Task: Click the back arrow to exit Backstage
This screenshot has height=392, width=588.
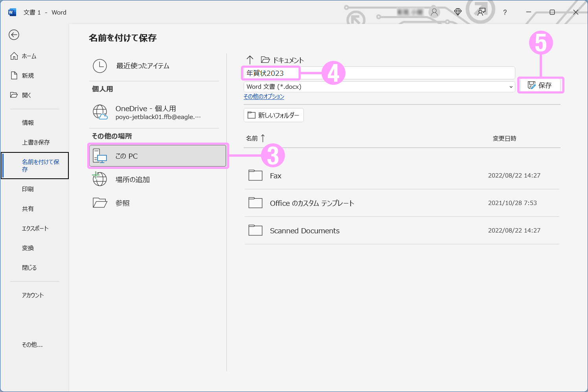Action: (14, 35)
